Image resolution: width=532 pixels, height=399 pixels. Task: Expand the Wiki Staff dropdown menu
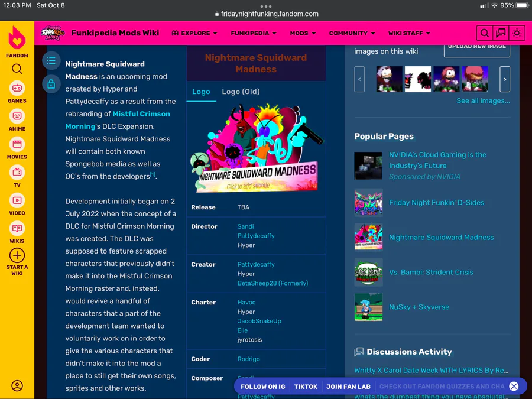point(409,33)
